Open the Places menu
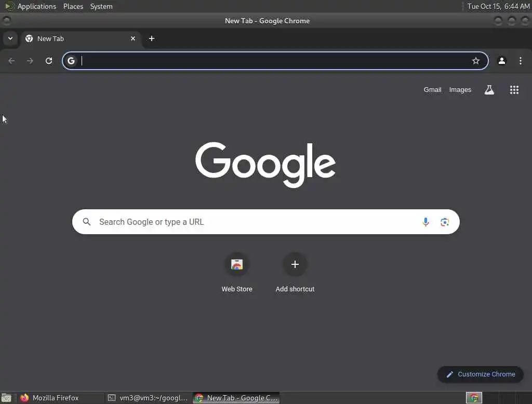 73,6
